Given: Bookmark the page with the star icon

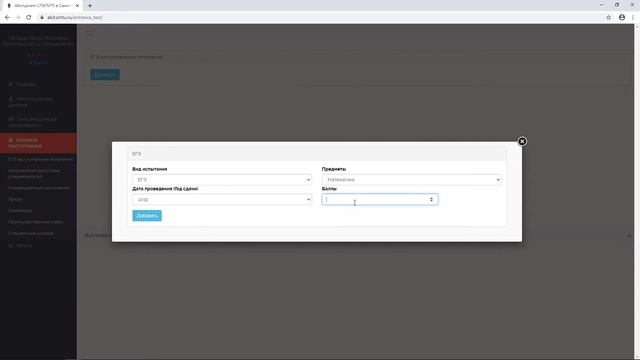Looking at the screenshot, I should click(609, 18).
